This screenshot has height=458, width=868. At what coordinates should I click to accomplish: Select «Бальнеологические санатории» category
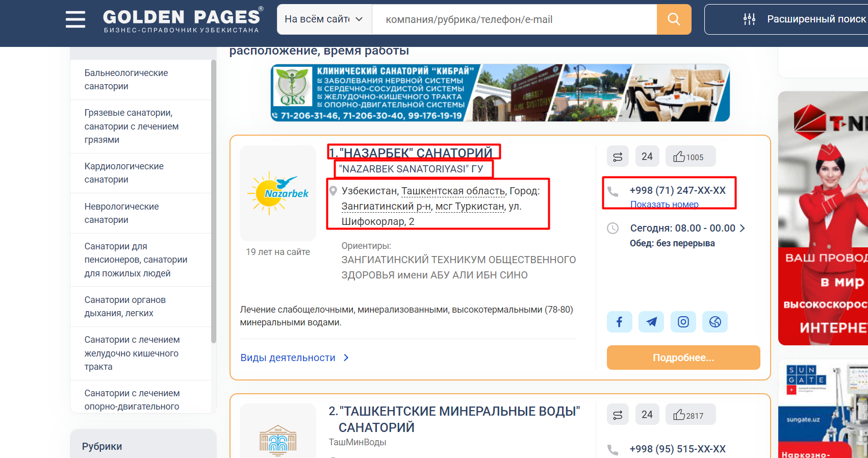pos(141,80)
